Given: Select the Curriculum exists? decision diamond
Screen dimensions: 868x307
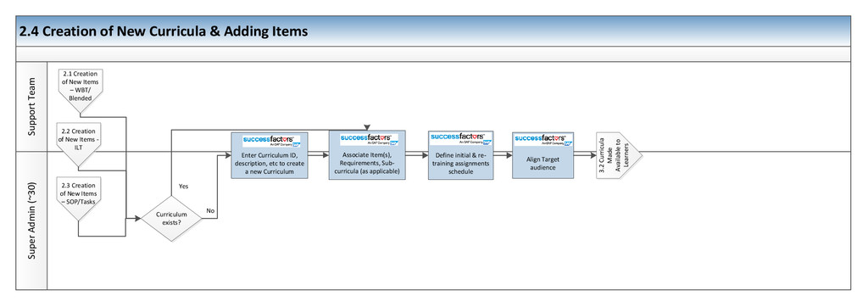Looking at the screenshot, I should pyautogui.click(x=171, y=218).
